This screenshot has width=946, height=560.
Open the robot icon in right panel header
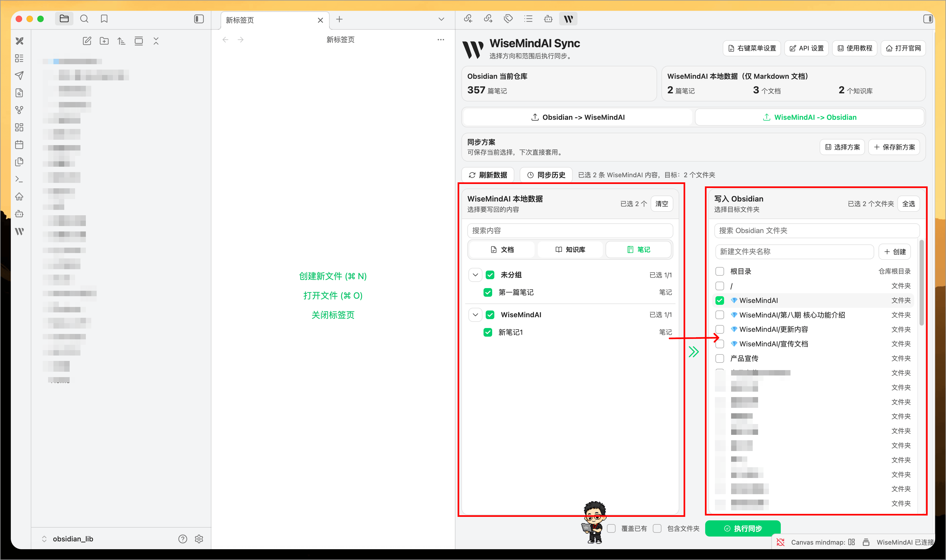[x=548, y=19]
